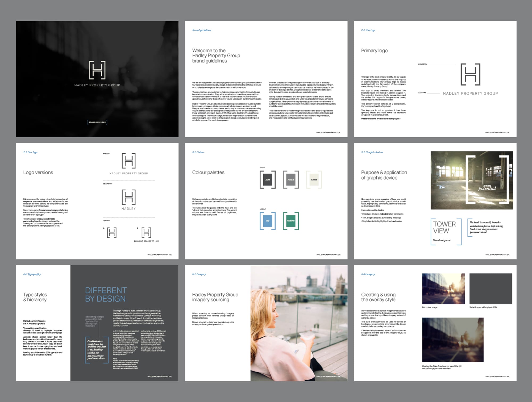This screenshot has height=402, width=532.
Task: Select the Slate colour swatch
Action: [x=267, y=179]
